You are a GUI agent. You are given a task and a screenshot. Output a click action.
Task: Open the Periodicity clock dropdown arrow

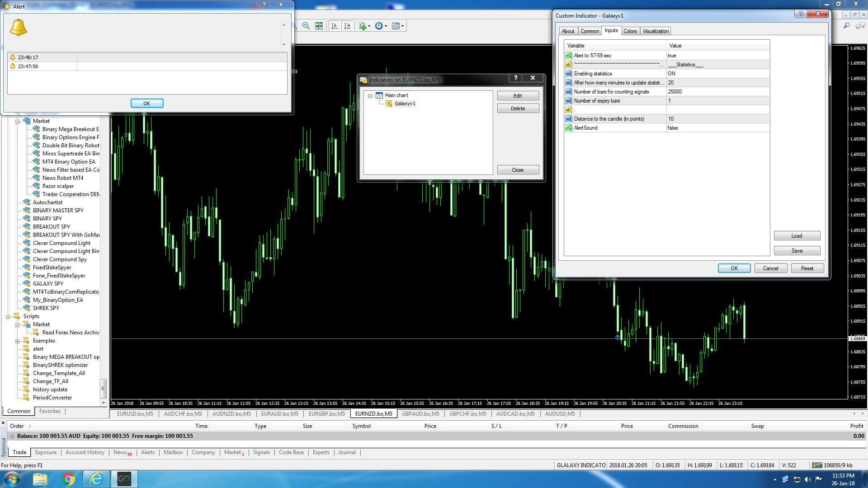(x=386, y=26)
